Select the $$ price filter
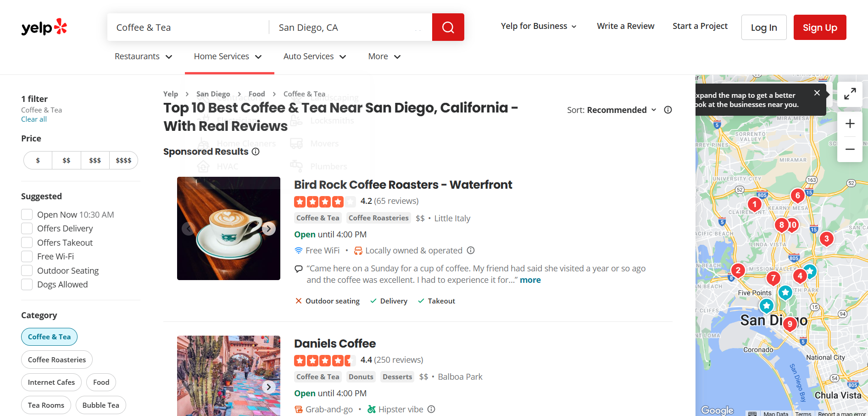868x416 pixels. tap(67, 160)
